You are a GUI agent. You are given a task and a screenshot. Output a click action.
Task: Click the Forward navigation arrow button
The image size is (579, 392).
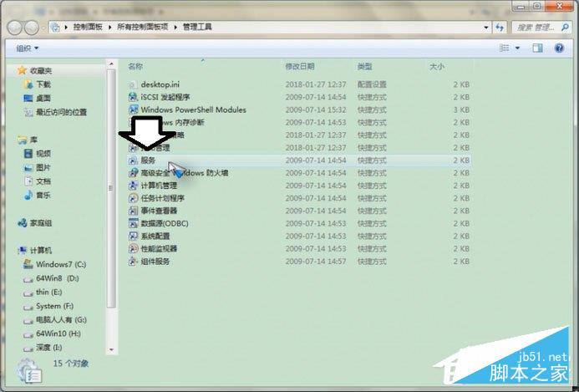[32, 28]
